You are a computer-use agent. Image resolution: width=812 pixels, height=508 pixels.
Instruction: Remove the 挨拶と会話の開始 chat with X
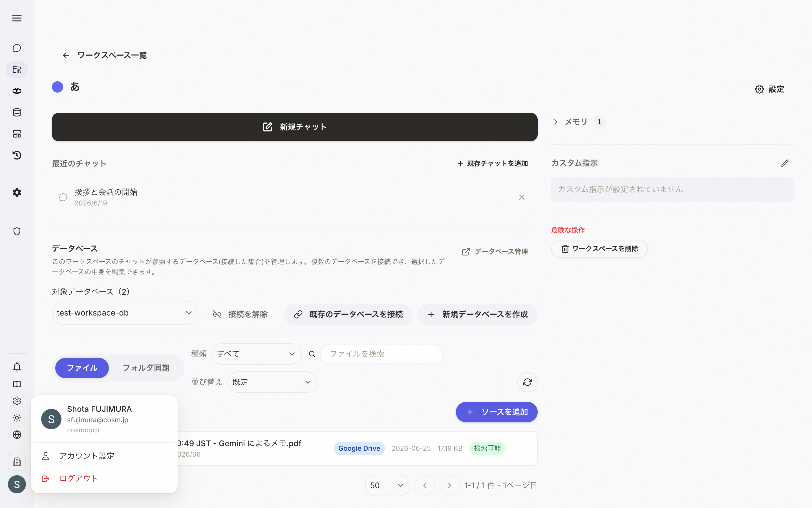point(522,197)
